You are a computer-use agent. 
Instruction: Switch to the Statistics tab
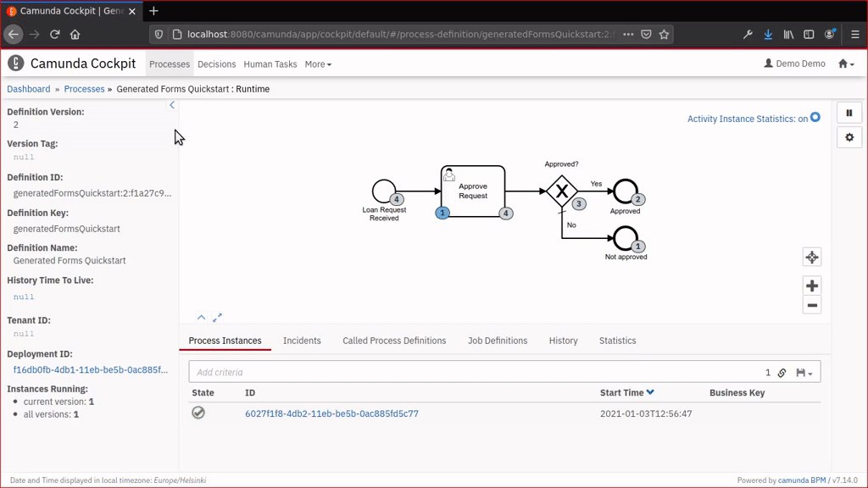(617, 341)
